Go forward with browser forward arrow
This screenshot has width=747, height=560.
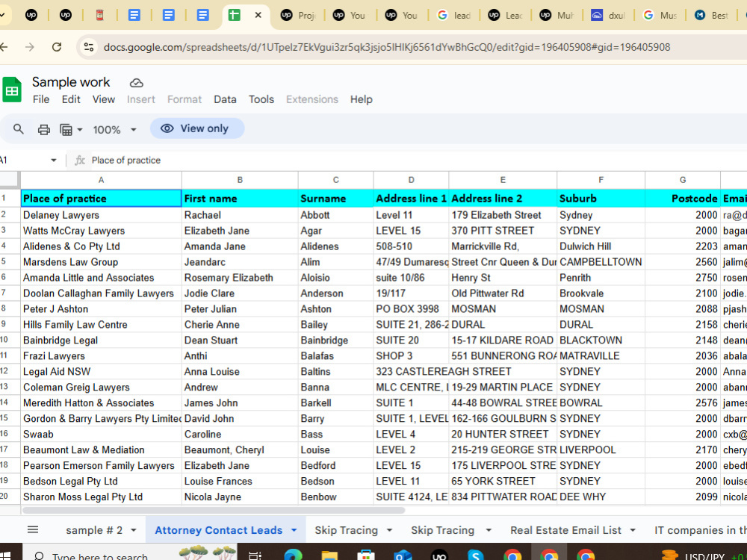click(x=30, y=46)
